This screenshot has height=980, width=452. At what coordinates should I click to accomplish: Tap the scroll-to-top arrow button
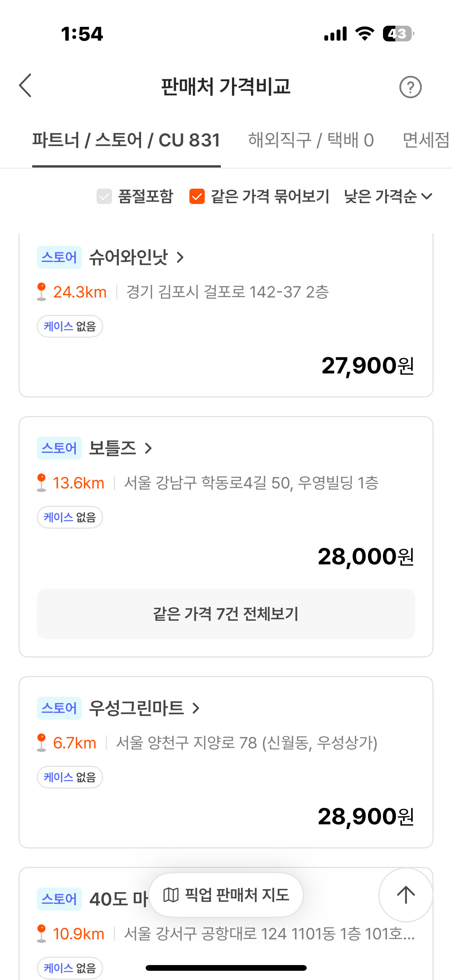(406, 895)
